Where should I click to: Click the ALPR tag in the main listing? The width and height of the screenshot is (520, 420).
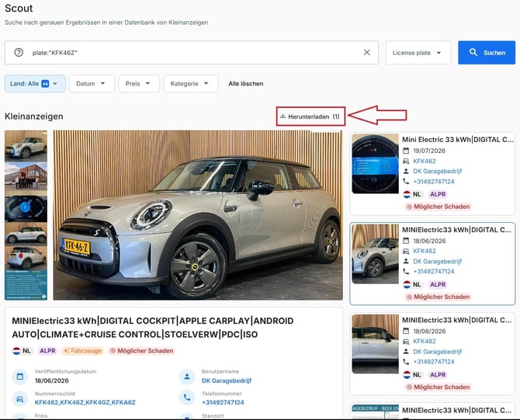pyautogui.click(x=47, y=351)
